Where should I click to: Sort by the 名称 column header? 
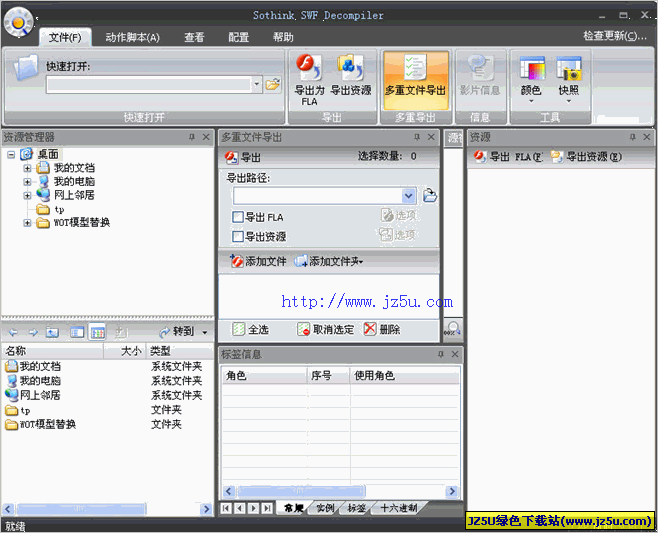(52, 351)
